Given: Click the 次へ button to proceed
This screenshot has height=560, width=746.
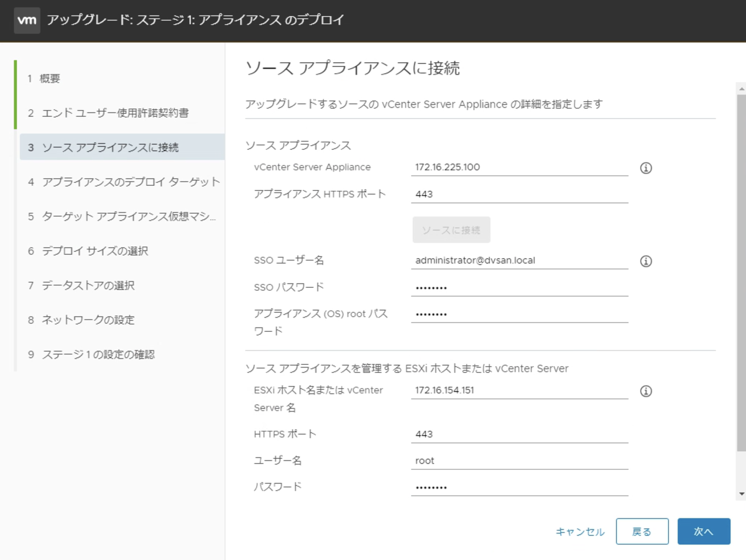Looking at the screenshot, I should [x=704, y=531].
